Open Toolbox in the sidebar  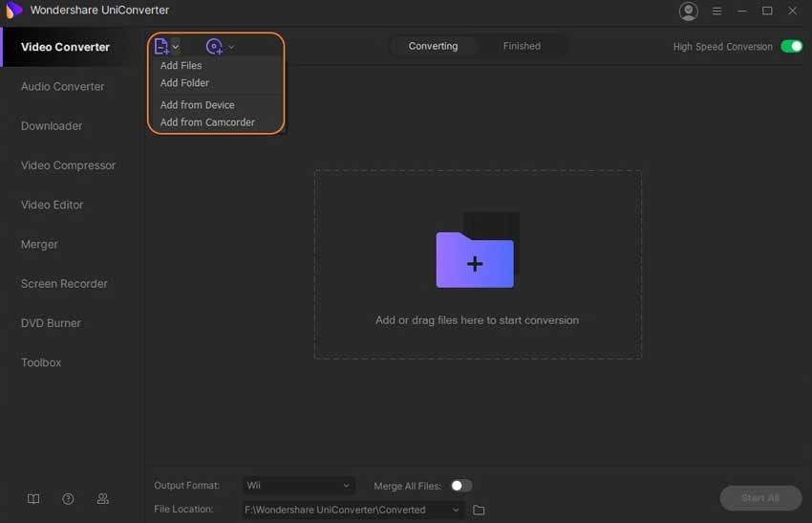41,362
